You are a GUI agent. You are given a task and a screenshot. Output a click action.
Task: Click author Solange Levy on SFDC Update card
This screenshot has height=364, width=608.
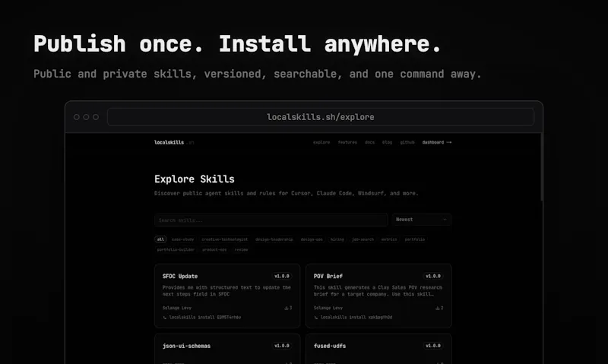click(177, 308)
